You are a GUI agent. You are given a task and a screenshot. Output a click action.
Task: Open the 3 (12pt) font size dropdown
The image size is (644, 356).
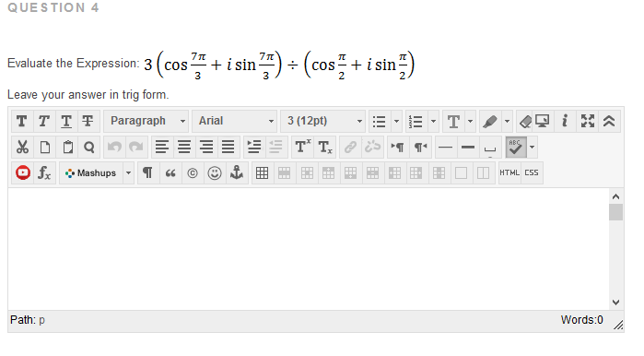[x=323, y=121]
